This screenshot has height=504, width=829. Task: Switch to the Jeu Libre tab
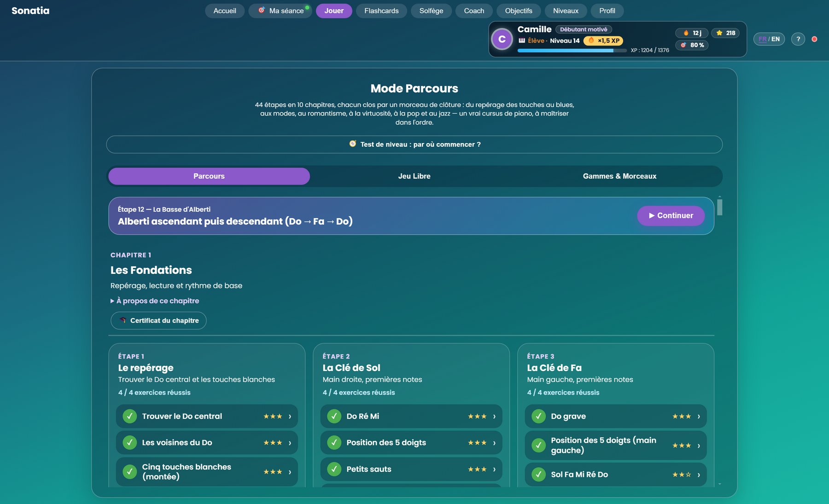tap(414, 176)
